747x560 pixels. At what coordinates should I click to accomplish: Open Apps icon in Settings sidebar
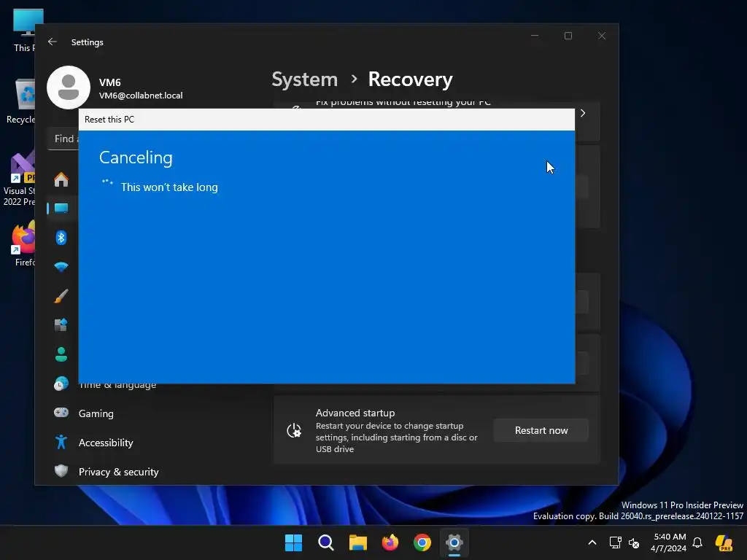pos(61,325)
